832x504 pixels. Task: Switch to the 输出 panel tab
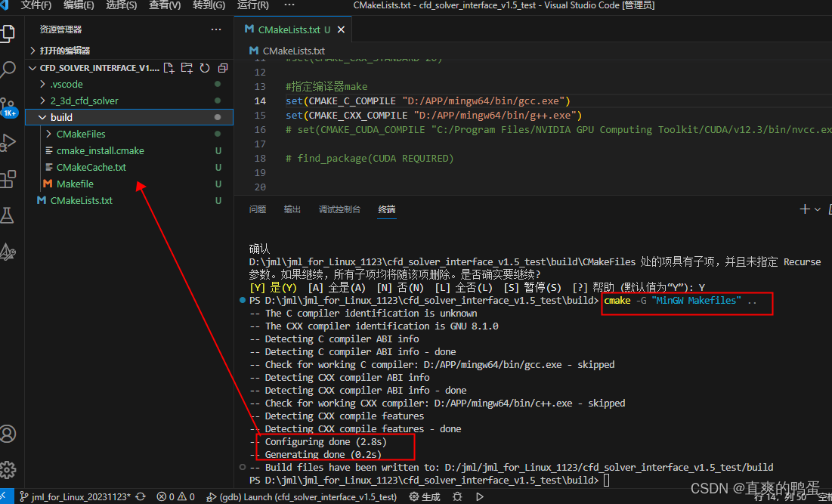292,209
